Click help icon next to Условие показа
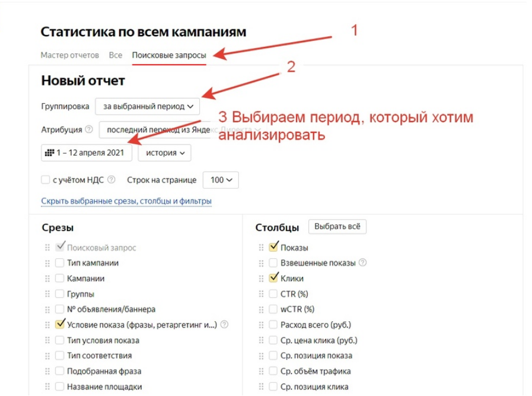This screenshot has width=532, height=396. (224, 325)
